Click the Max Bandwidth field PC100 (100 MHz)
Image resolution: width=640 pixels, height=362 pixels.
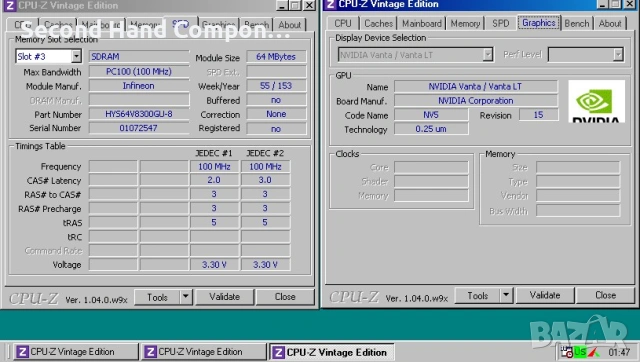click(x=139, y=71)
